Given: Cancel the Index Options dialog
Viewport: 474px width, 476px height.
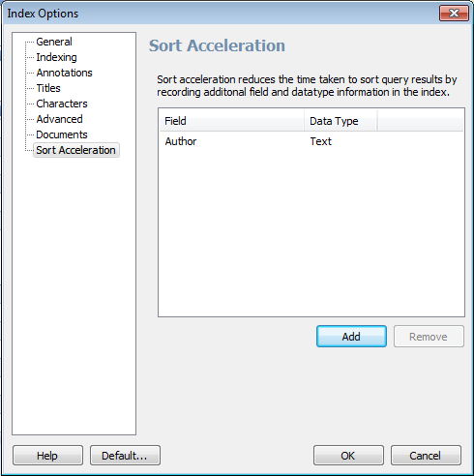Looking at the screenshot, I should click(x=426, y=456).
